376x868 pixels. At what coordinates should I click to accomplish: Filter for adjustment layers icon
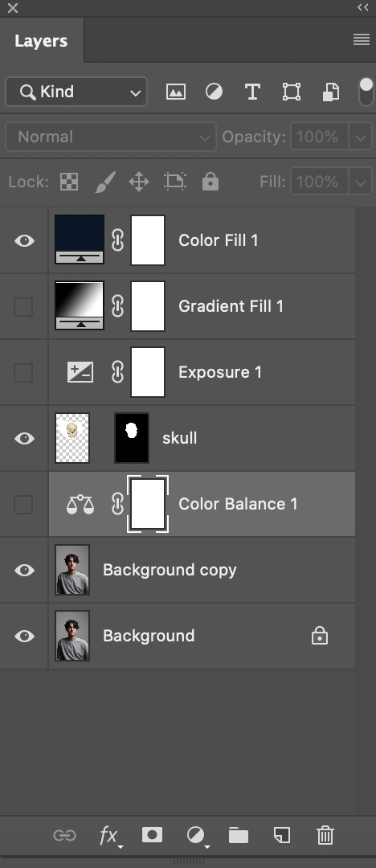[x=215, y=92]
